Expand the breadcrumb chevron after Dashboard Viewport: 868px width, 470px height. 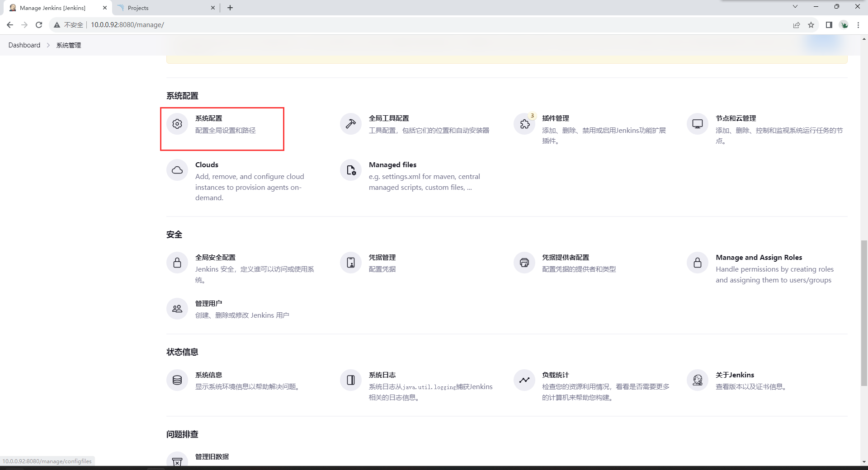tap(48, 45)
